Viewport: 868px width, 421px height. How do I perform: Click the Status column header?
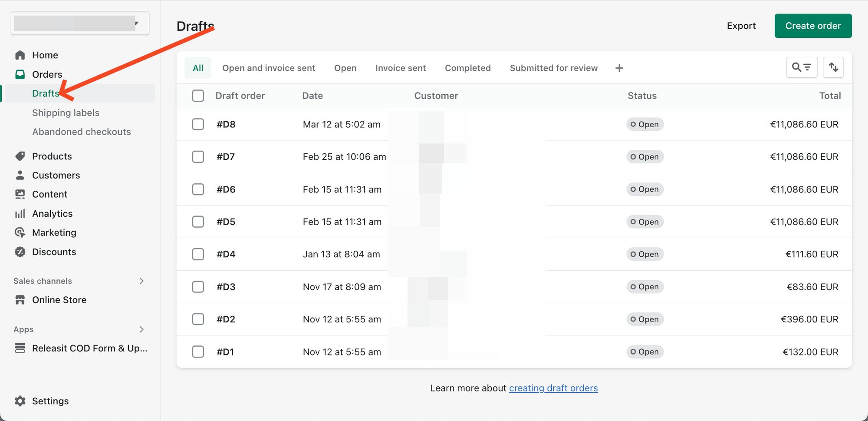pyautogui.click(x=642, y=96)
